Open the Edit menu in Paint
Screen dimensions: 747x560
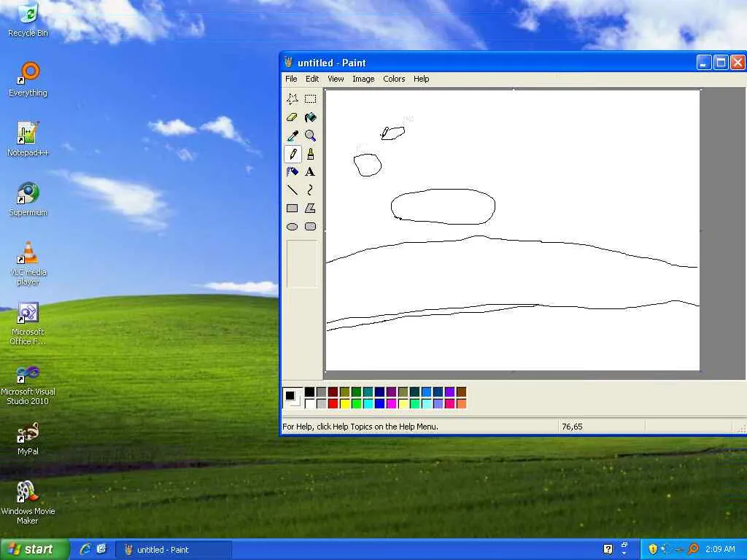click(312, 79)
